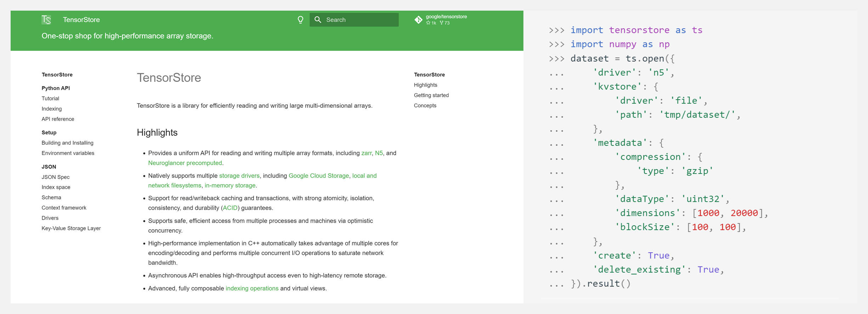Click the star count 1k
The image size is (868, 314).
click(431, 23)
